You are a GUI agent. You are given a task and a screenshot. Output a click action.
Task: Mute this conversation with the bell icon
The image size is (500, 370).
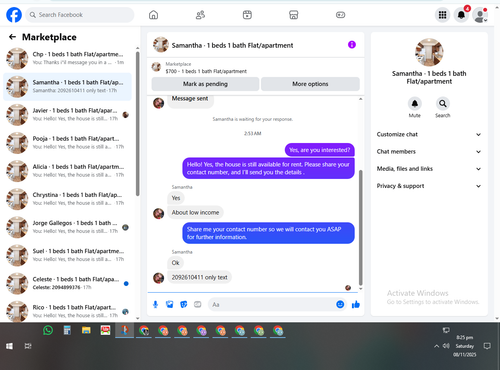[415, 104]
